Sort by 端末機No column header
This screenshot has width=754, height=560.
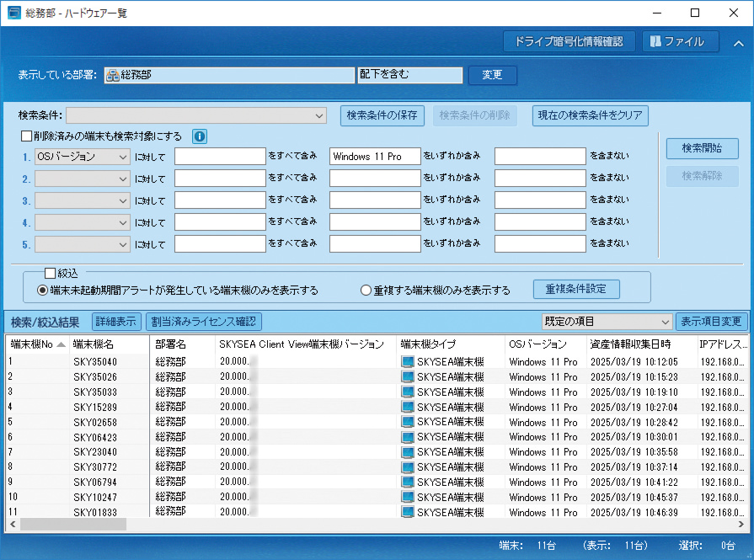point(38,344)
